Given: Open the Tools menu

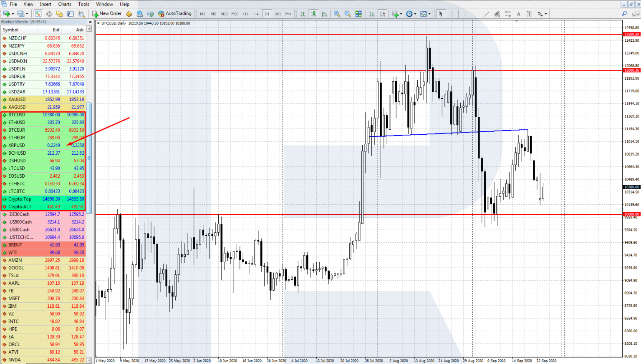Looking at the screenshot, I should click(x=83, y=4).
